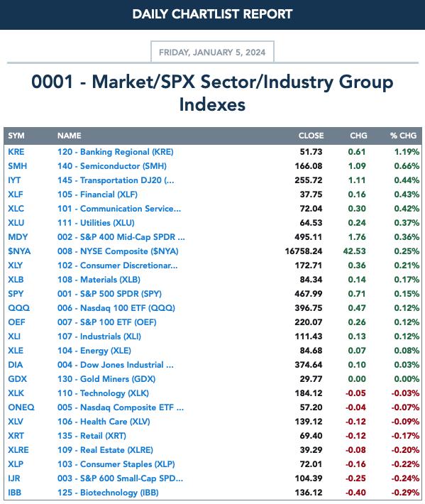Open the 105 - Financial (XLF) link

97,195
